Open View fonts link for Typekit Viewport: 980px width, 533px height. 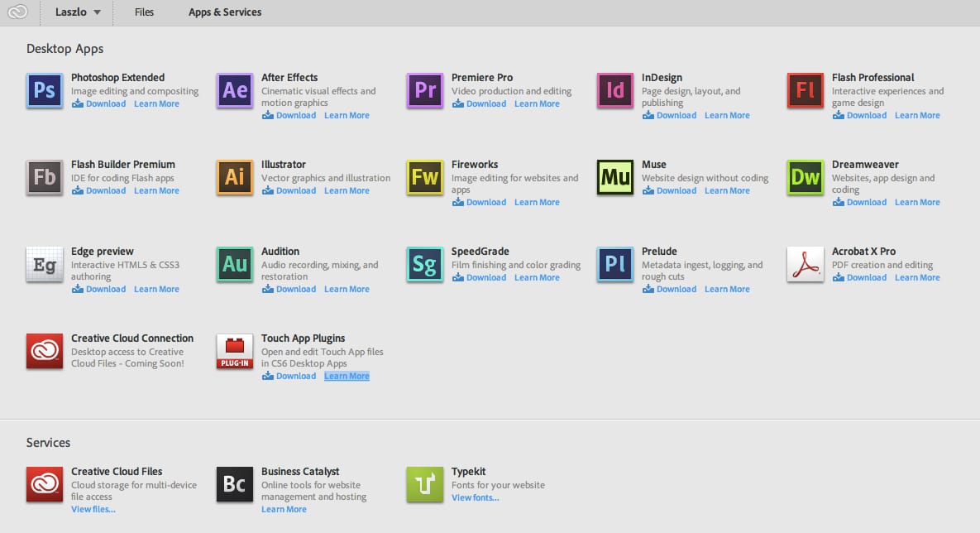click(475, 498)
